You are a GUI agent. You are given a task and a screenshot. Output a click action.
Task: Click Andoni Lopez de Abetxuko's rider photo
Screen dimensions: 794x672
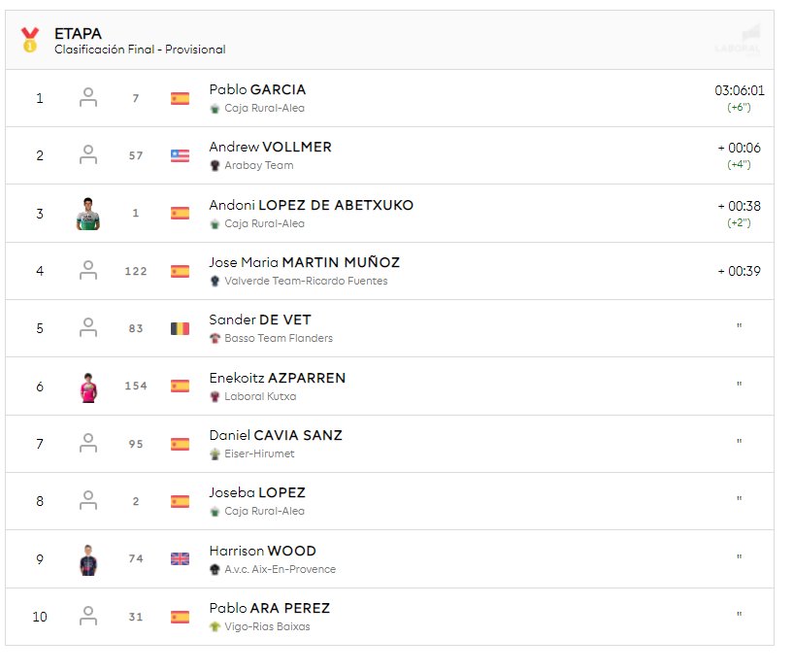pyautogui.click(x=88, y=214)
